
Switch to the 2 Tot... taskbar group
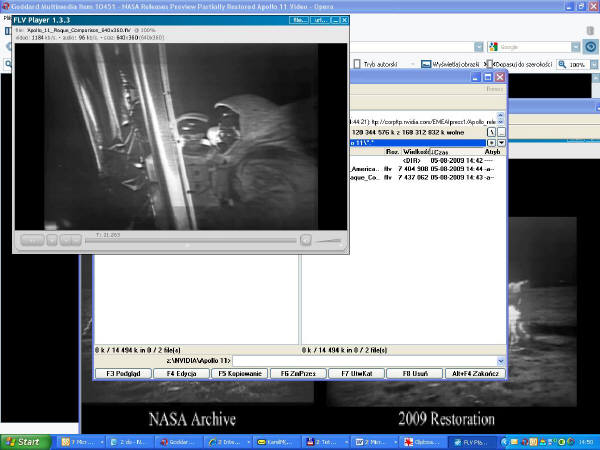tap(326, 442)
